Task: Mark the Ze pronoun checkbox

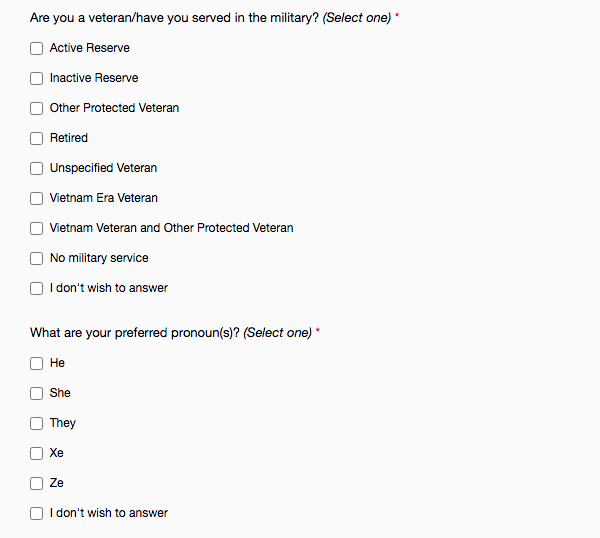Action: [x=36, y=483]
